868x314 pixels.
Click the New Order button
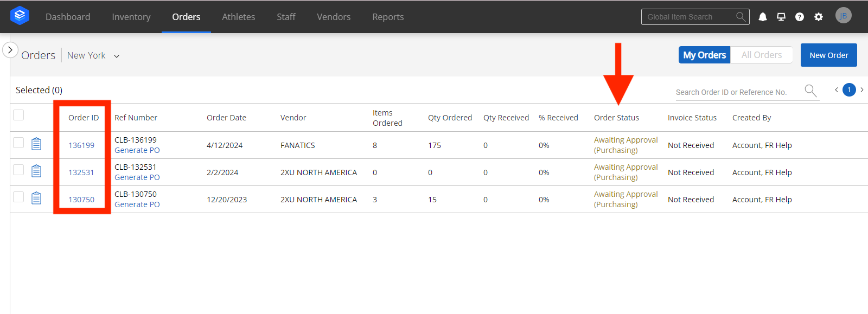[x=828, y=55]
